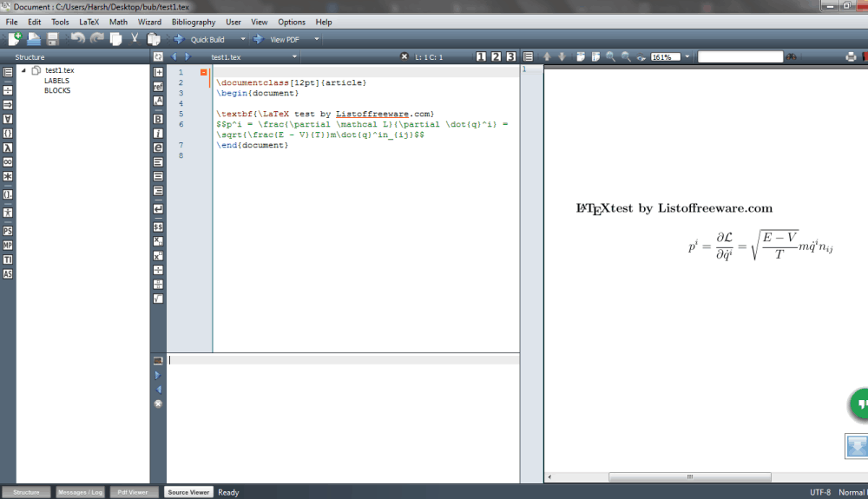Copy selection using the Copy icon
The image size is (868, 499).
(115, 39)
